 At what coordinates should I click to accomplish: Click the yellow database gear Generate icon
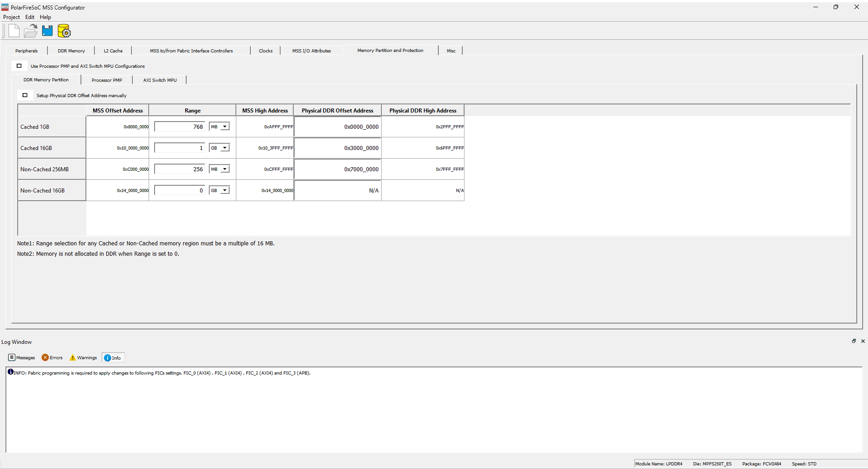pos(64,31)
